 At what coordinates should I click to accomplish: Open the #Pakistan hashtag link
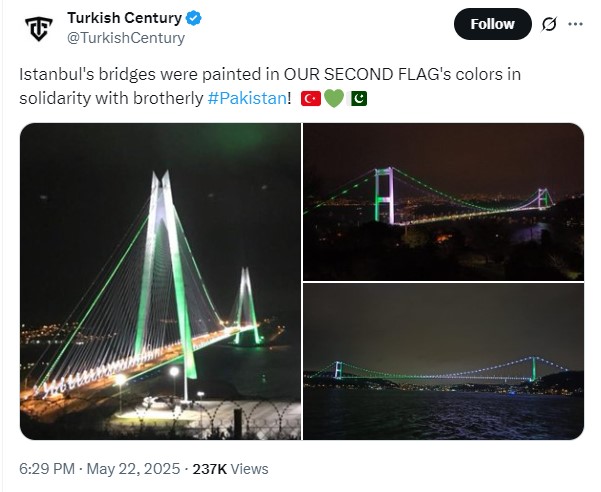pos(247,98)
